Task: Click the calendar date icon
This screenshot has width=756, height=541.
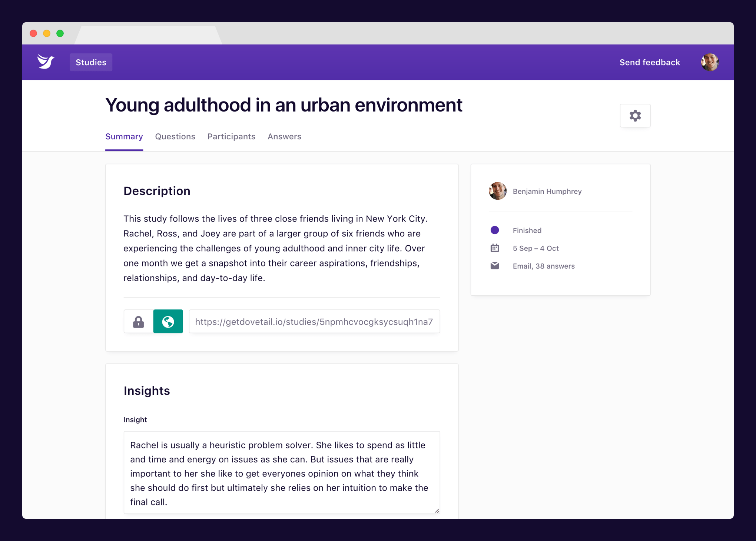Action: [x=495, y=248]
